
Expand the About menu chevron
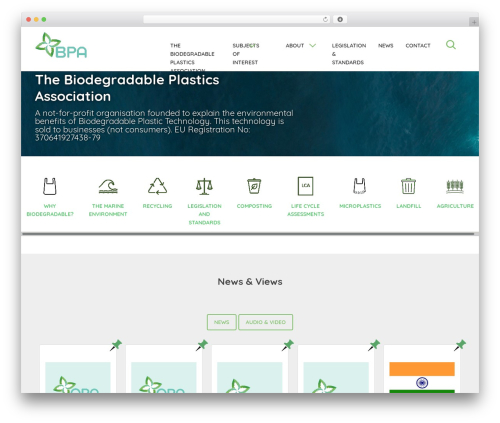(x=312, y=46)
